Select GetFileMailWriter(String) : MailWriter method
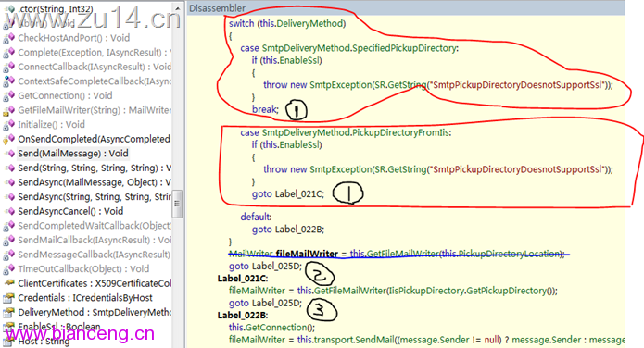Viewport: 644px width, 348px height. [x=95, y=110]
